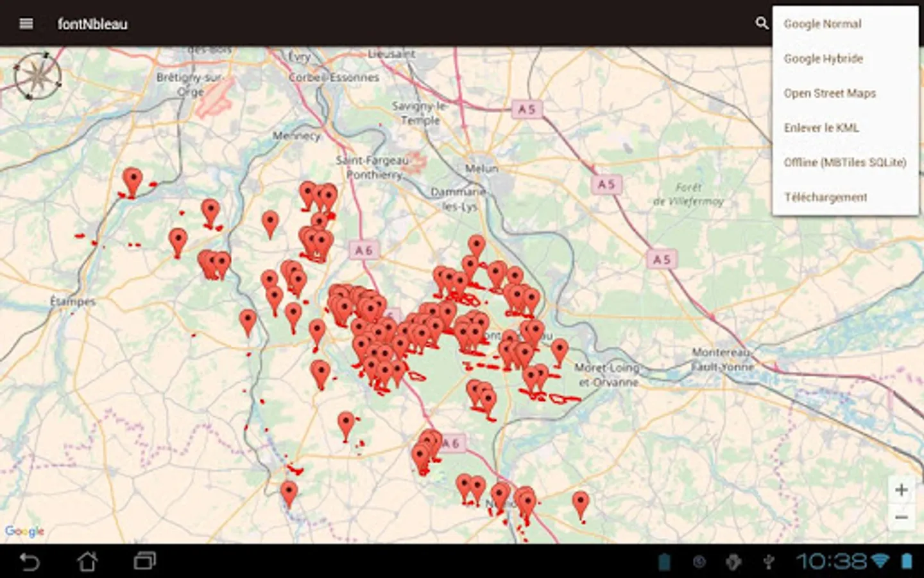Click the Google logo on the map
This screenshot has height=578, width=924.
(24, 531)
